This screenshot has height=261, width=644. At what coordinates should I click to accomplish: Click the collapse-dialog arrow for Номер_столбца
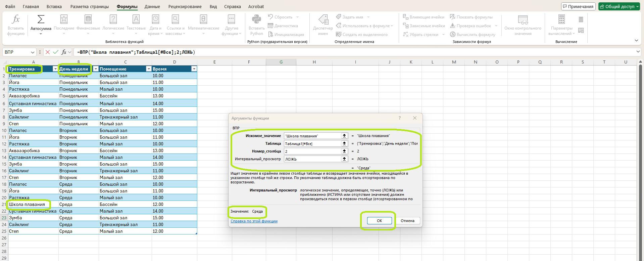[x=344, y=151]
